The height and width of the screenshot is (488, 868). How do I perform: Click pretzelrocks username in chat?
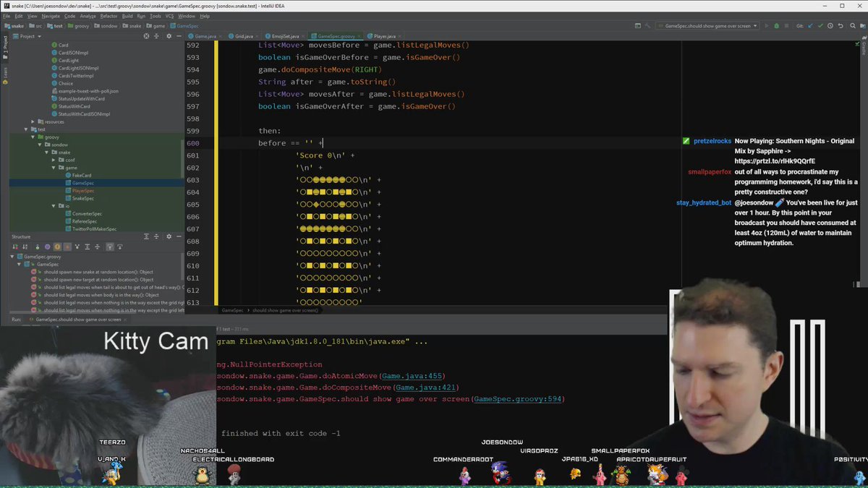pos(712,141)
